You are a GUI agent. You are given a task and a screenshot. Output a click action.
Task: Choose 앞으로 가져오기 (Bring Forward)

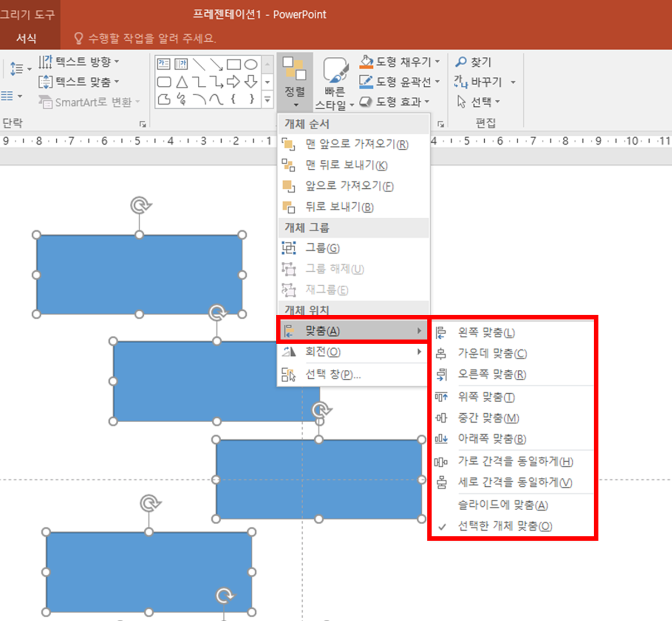[353, 186]
